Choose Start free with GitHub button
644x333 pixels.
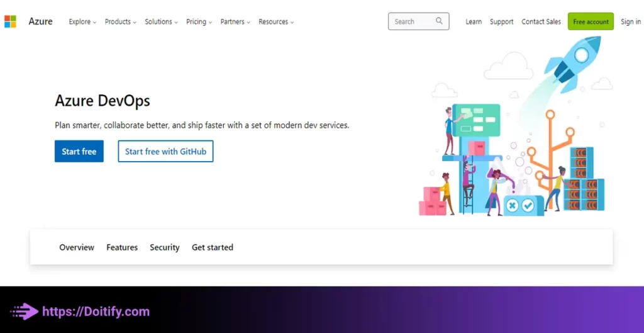click(x=165, y=151)
